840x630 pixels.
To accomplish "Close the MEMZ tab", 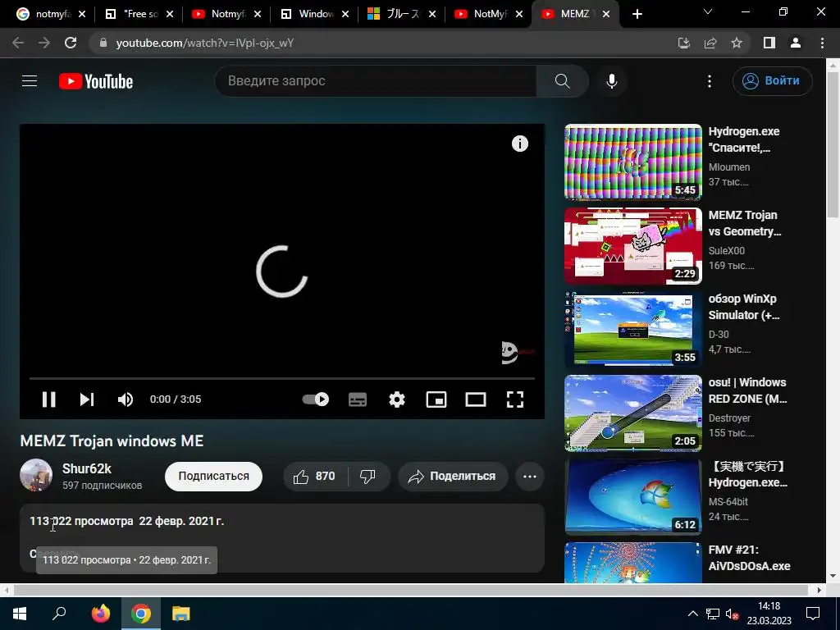I will (x=606, y=14).
